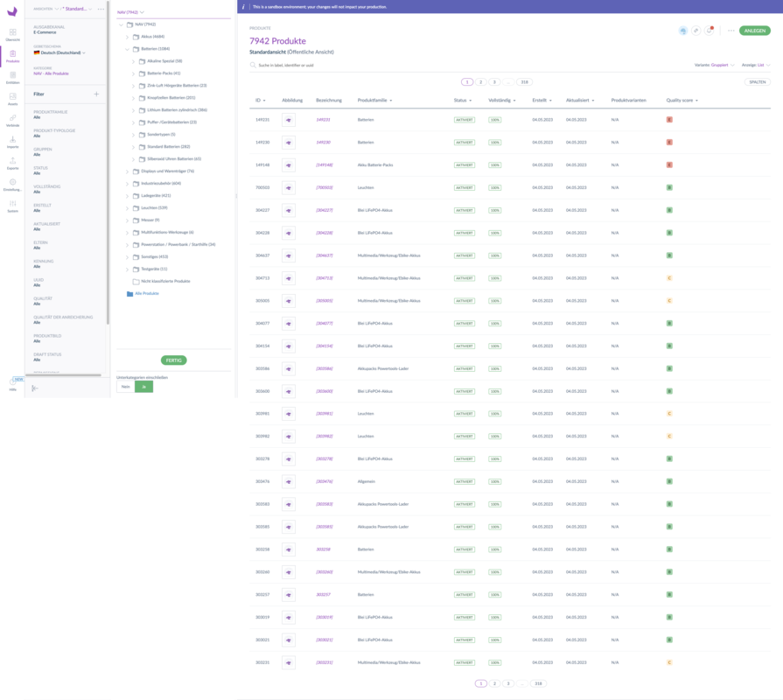Open the Hilfe help center
This screenshot has height=700, width=783.
12,384
